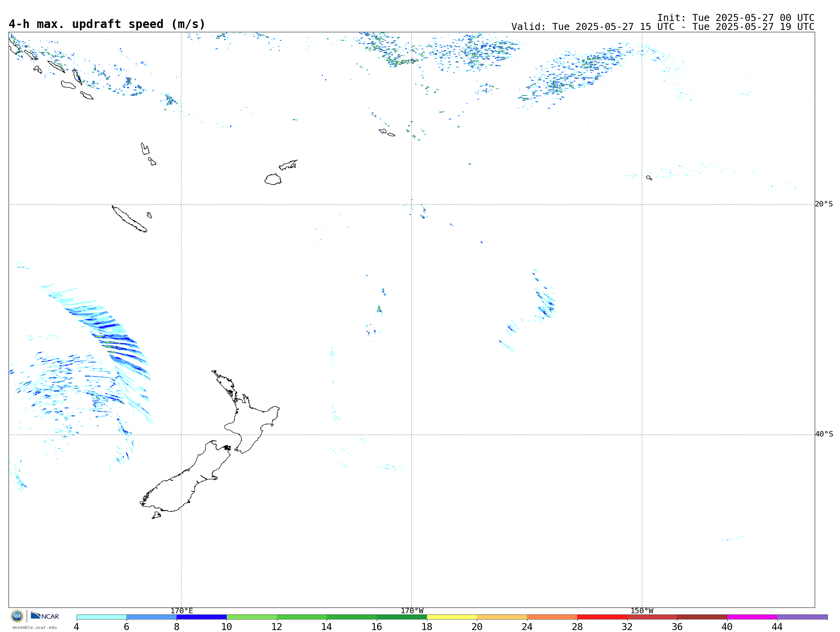Click Fiji's Viti Levu island outline

tap(273, 179)
